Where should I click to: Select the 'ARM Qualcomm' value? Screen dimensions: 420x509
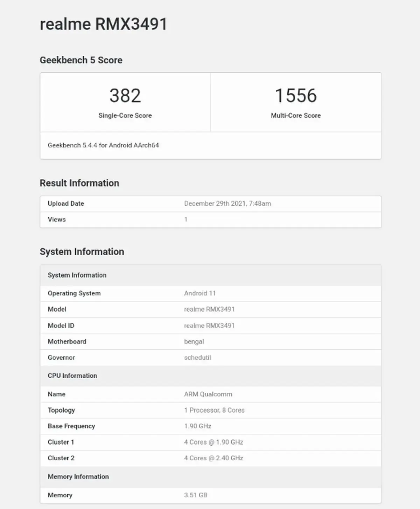click(208, 394)
